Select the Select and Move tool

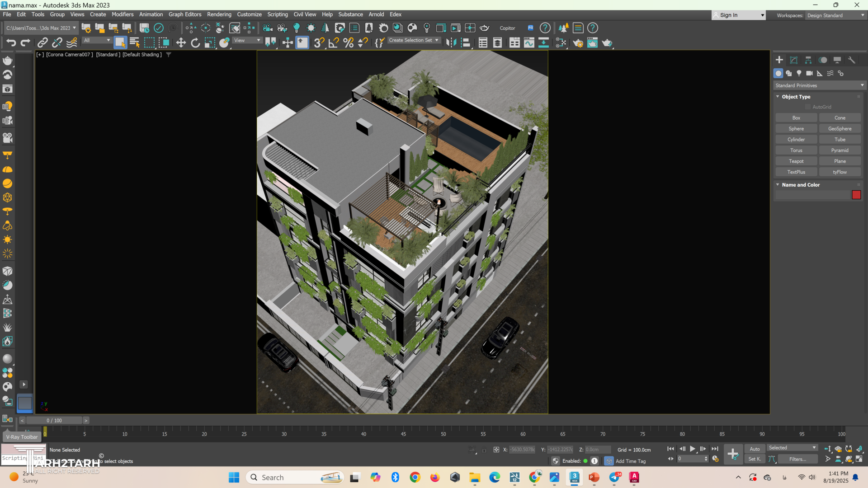tap(181, 43)
